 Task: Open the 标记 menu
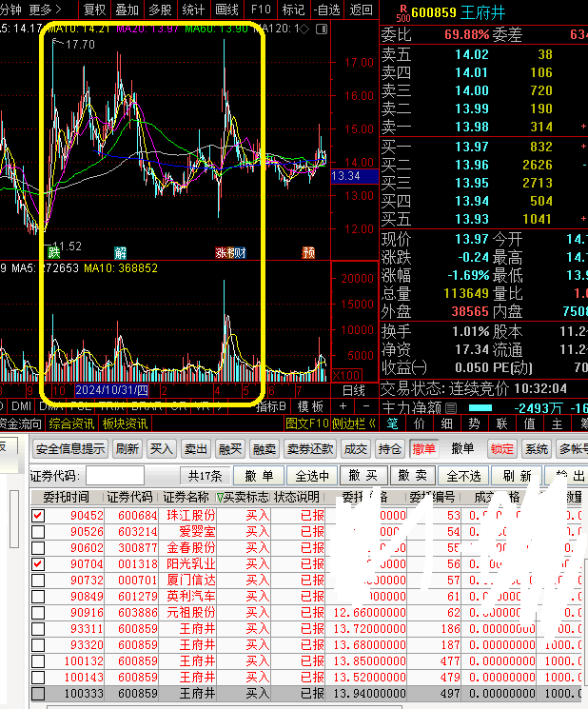tap(293, 10)
